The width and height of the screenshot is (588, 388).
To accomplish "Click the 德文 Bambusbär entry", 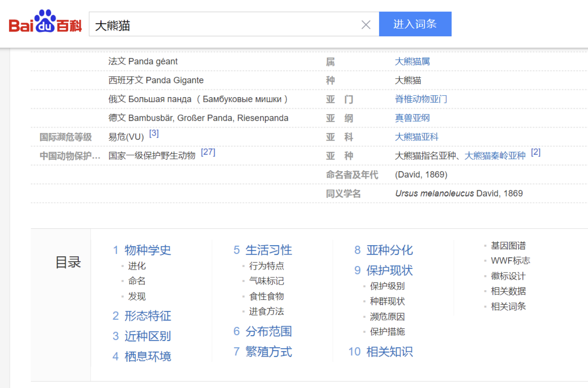I will (198, 118).
